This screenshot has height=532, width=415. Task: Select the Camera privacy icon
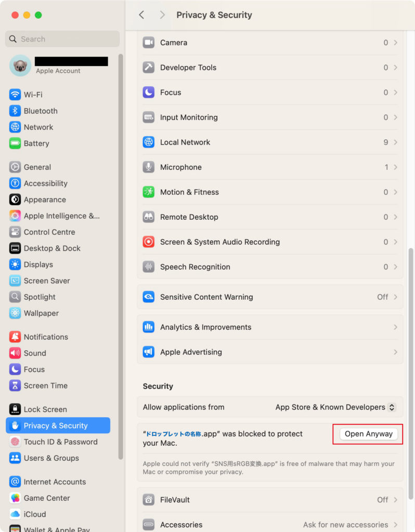coord(148,43)
